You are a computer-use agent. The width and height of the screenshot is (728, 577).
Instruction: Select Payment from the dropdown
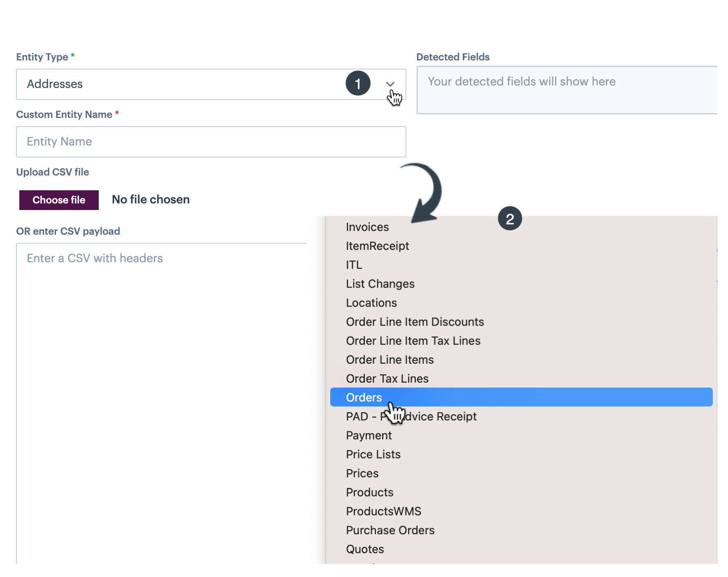369,435
